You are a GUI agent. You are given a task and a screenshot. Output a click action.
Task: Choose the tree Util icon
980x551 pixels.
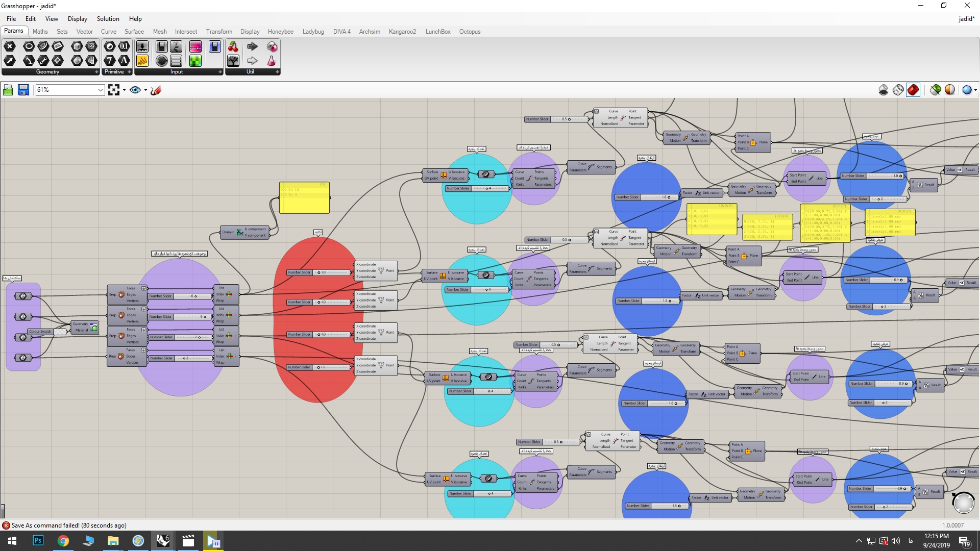coord(233,61)
